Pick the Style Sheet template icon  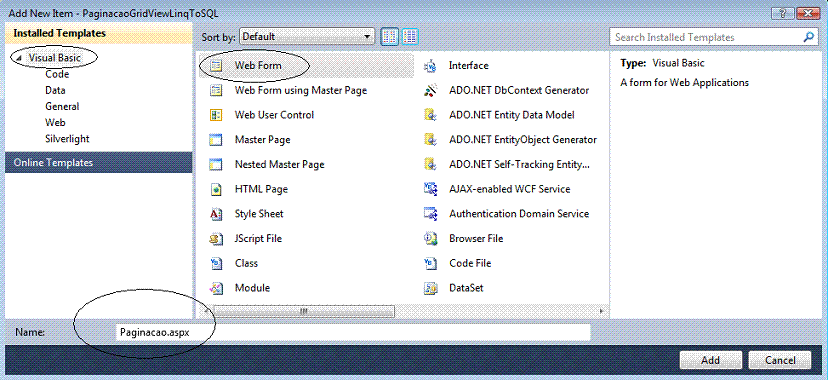215,214
